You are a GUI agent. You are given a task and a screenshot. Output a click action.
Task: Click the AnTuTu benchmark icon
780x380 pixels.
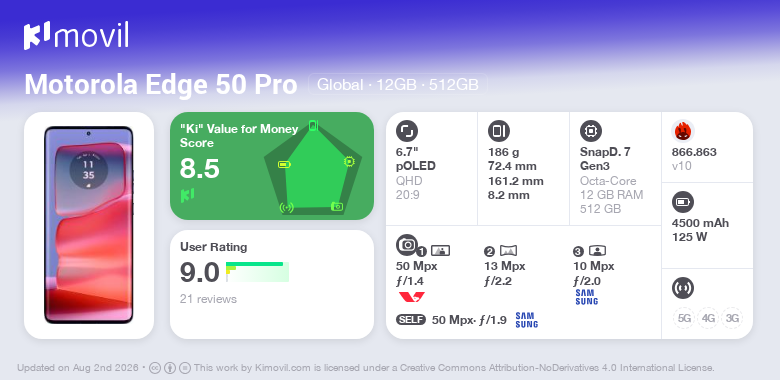click(683, 131)
